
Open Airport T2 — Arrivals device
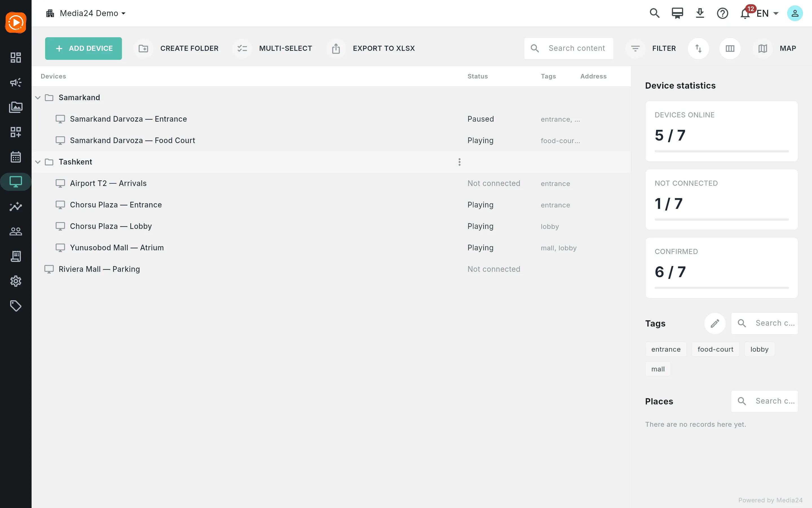[331, 183]
